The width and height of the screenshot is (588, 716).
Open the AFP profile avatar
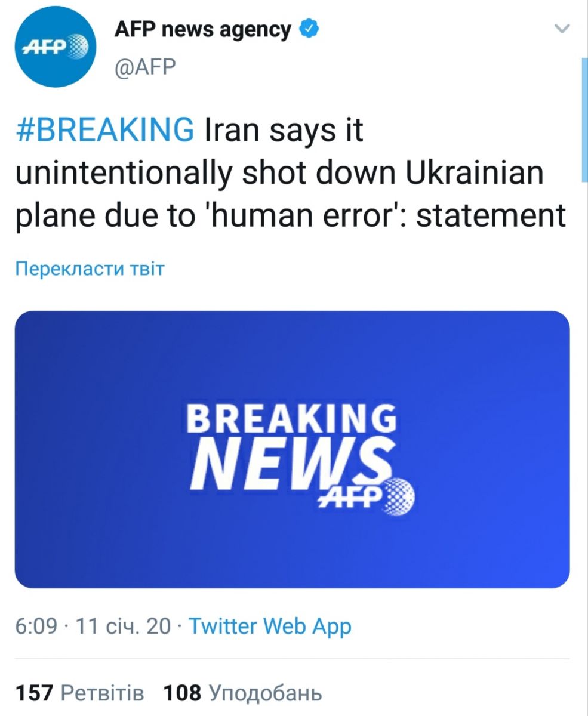(55, 47)
